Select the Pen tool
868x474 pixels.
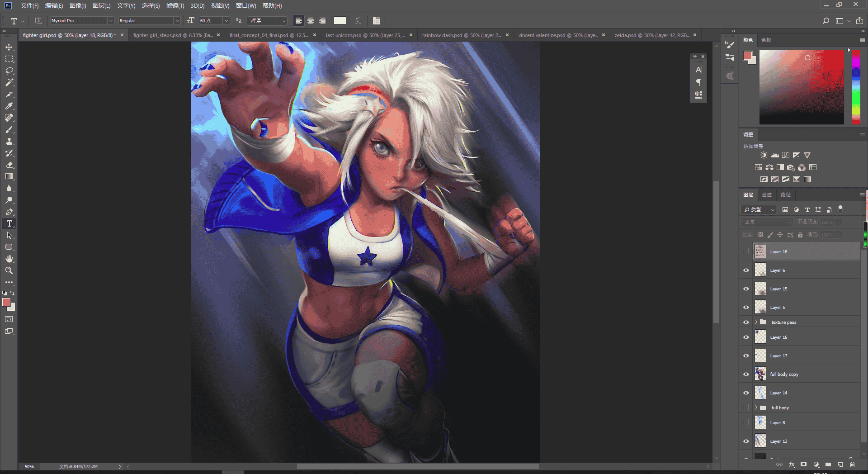[9, 212]
